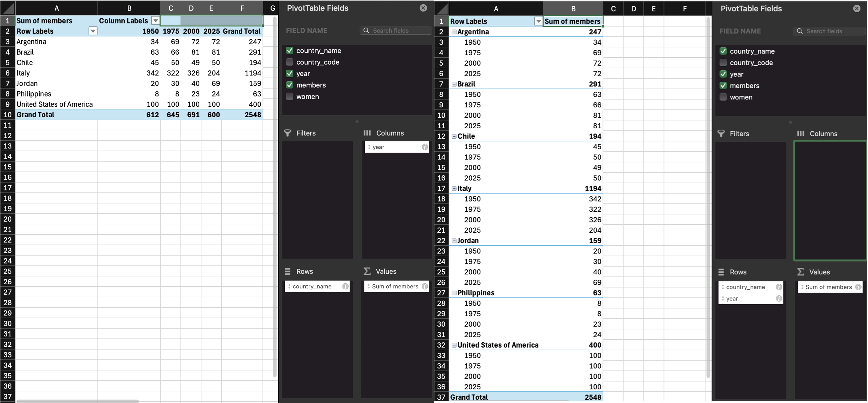Close the right PivotTable Fields pane
This screenshot has height=403, width=868.
coord(856,9)
